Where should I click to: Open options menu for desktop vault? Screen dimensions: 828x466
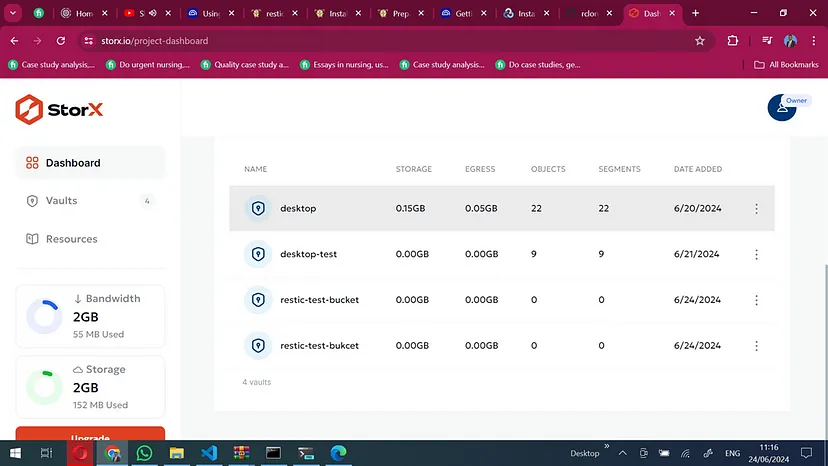point(756,209)
